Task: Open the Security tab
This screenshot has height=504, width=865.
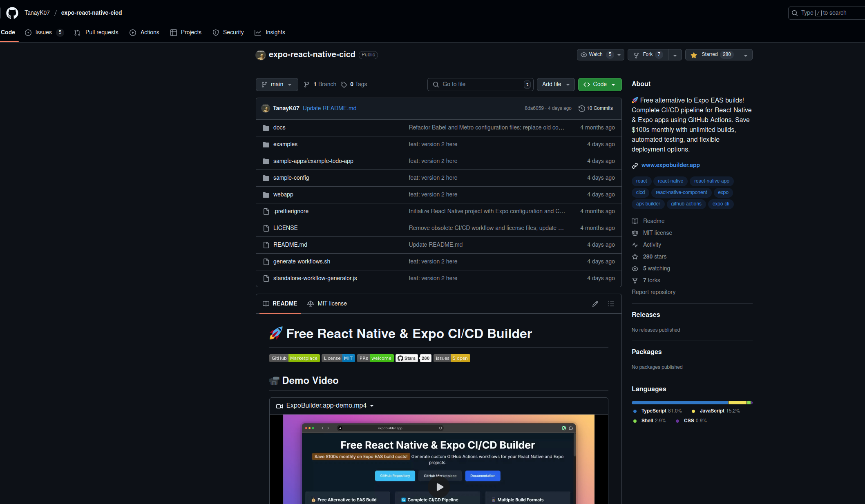Action: (x=228, y=33)
